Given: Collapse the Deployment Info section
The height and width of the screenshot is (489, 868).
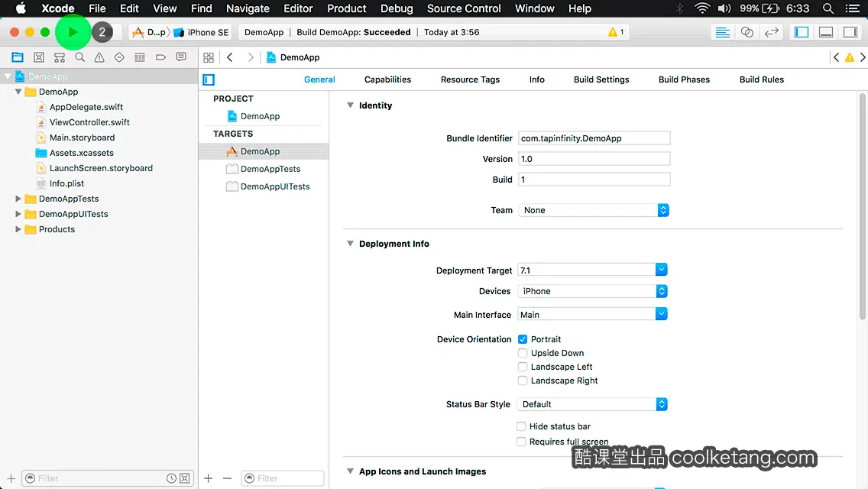Looking at the screenshot, I should (x=350, y=244).
